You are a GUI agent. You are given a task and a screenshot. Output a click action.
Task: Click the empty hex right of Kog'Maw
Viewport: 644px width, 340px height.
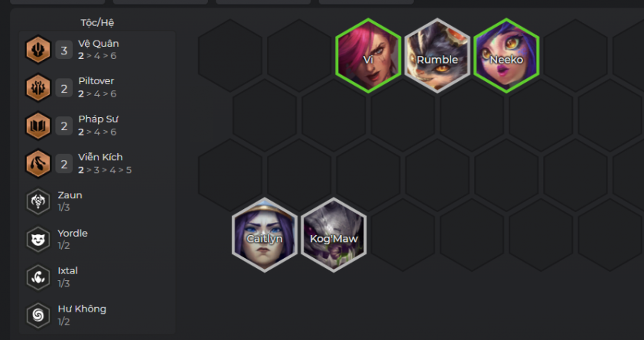click(402, 235)
